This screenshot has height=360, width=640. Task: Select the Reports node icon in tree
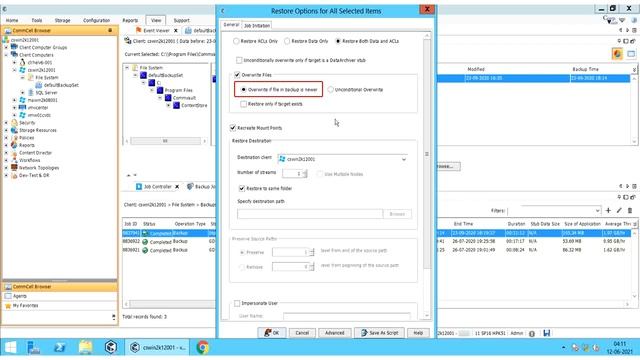tap(14, 145)
